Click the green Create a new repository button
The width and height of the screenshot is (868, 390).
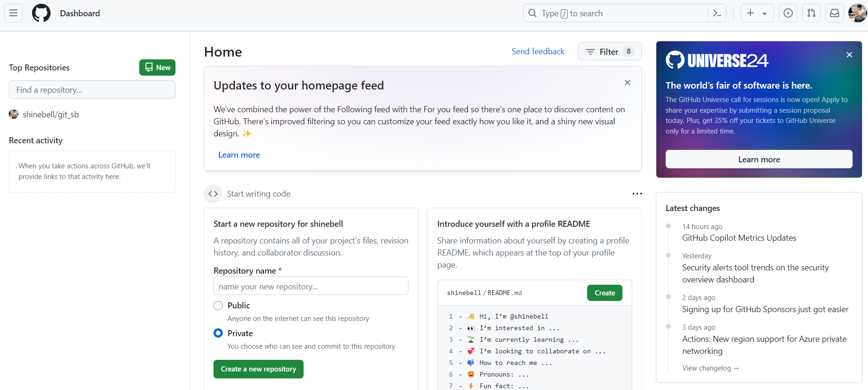(x=259, y=369)
